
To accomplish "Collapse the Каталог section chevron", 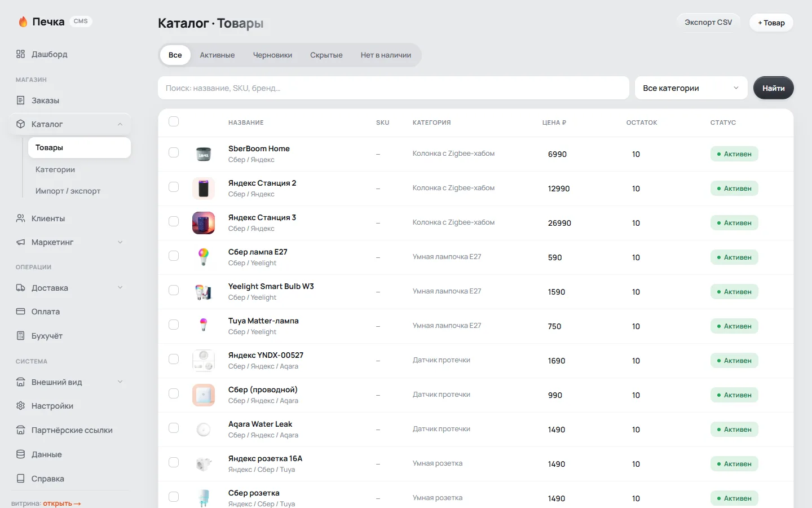I will (x=120, y=124).
